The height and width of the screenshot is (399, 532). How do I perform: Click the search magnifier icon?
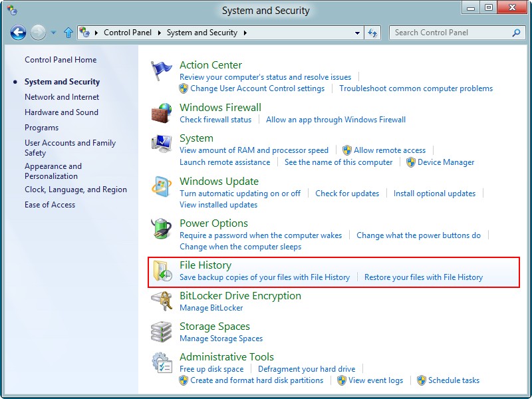(x=516, y=33)
